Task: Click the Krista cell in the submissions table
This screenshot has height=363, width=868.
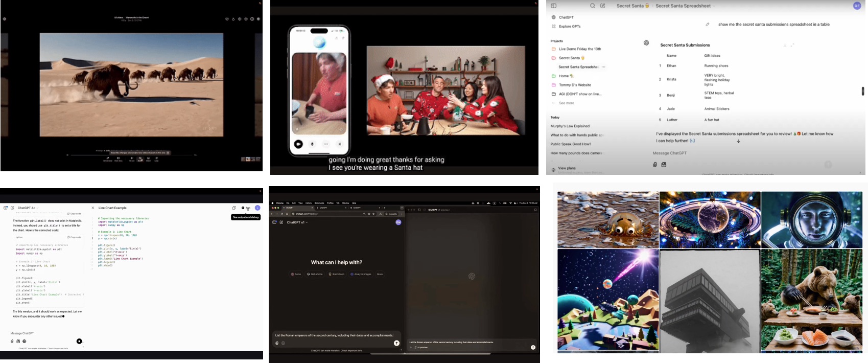Action: tap(671, 79)
